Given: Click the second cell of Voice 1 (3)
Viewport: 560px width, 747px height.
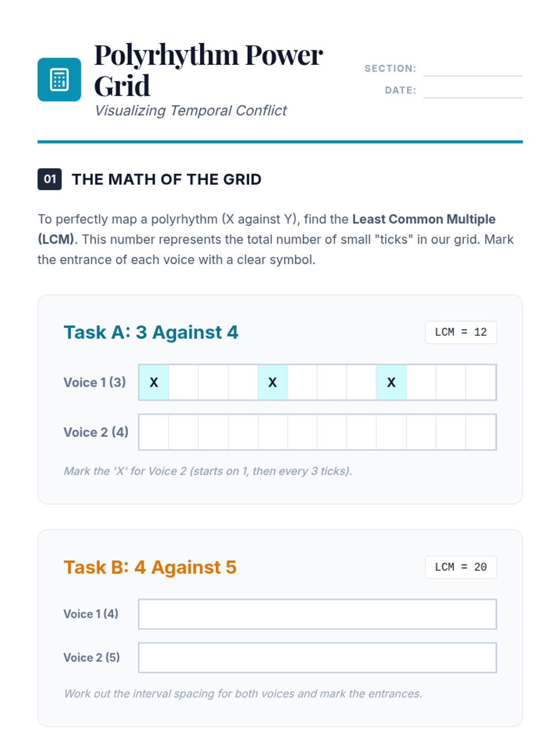Looking at the screenshot, I should 183,382.
